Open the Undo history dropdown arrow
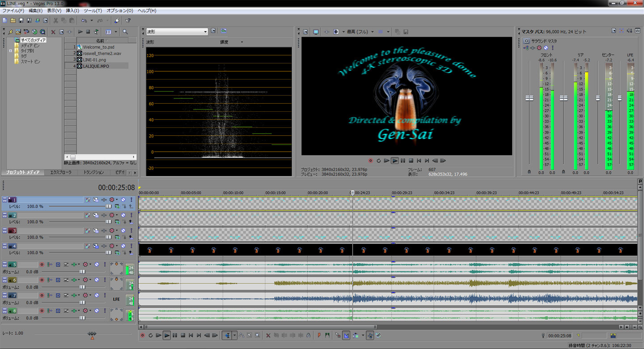The width and height of the screenshot is (644, 349). point(91,20)
